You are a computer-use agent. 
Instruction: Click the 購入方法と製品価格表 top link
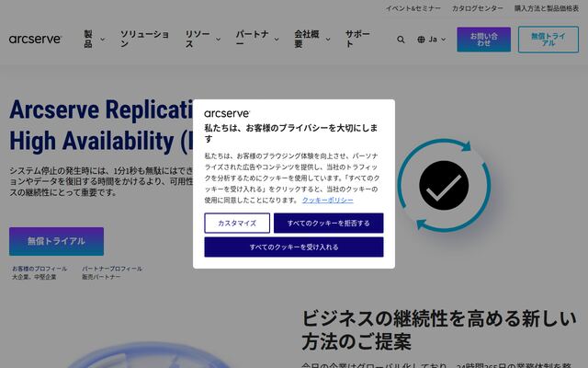[x=547, y=8]
